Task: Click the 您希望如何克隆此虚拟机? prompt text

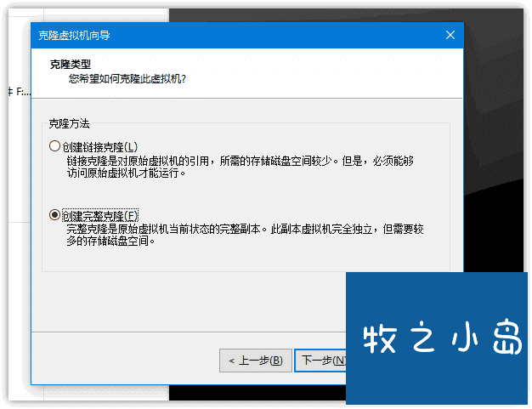Action: click(x=127, y=79)
